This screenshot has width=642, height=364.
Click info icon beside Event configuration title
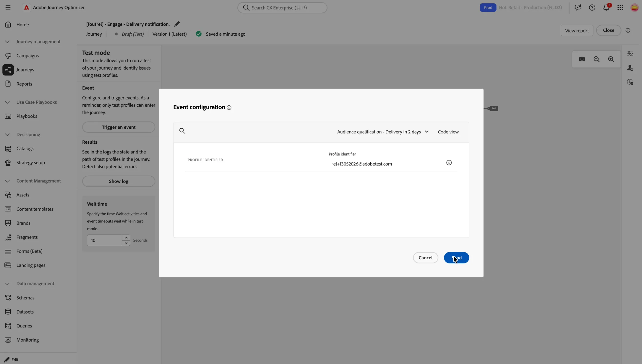[x=229, y=108]
